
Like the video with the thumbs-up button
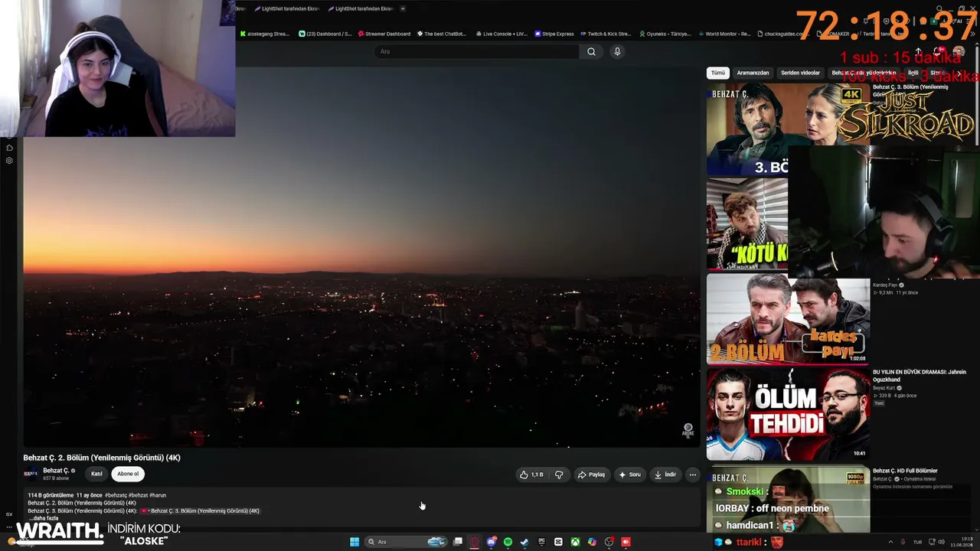(x=531, y=474)
